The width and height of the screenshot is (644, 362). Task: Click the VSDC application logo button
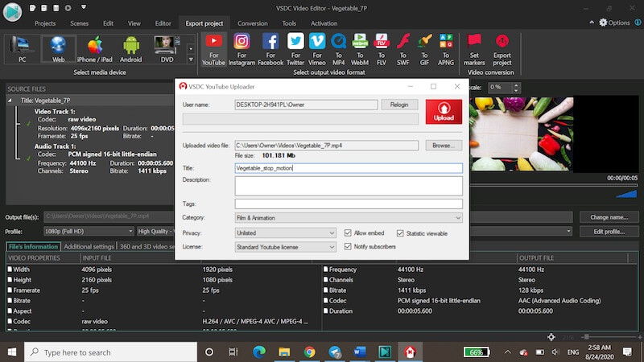(x=12, y=12)
